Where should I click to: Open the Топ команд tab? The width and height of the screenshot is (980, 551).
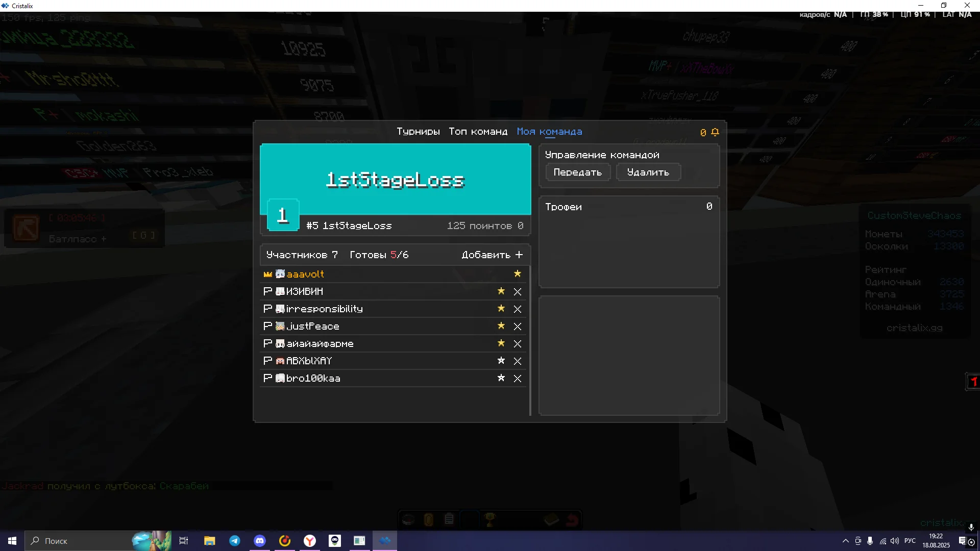point(478,132)
